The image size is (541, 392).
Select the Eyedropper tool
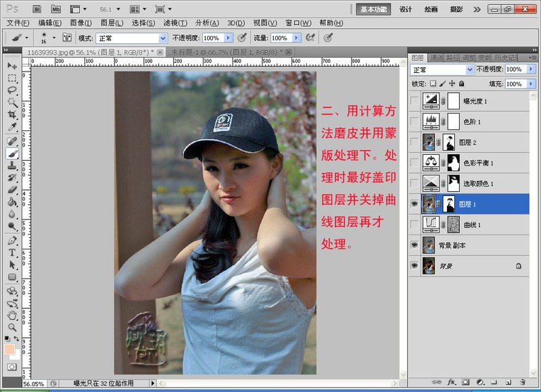[x=12, y=126]
